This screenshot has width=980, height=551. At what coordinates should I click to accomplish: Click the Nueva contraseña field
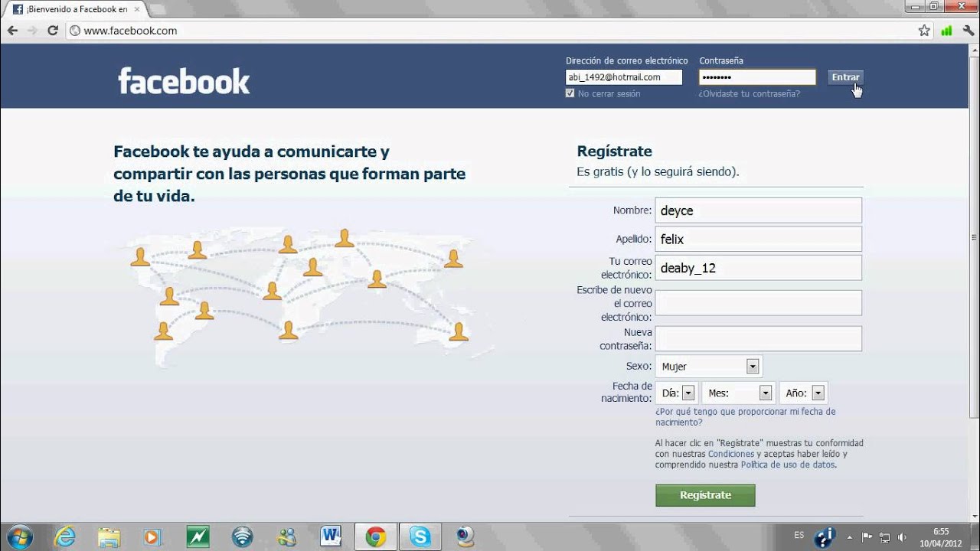[759, 339]
